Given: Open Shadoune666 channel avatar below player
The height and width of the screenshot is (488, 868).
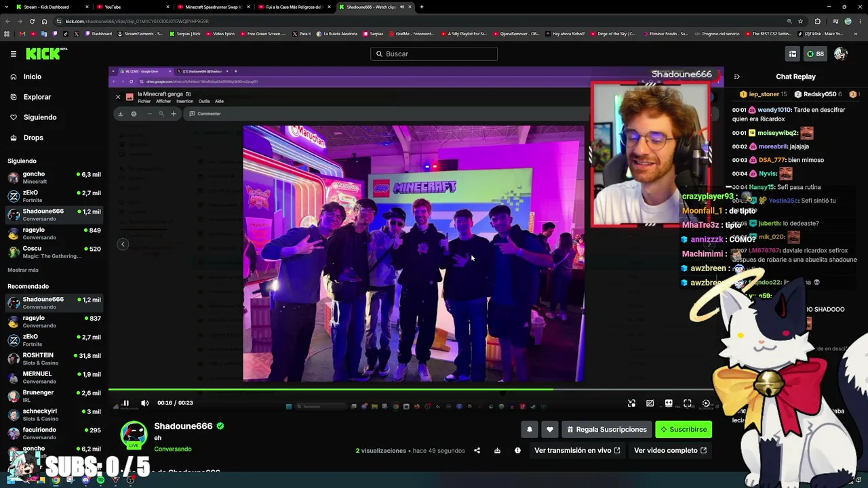Looking at the screenshot, I should (x=134, y=435).
